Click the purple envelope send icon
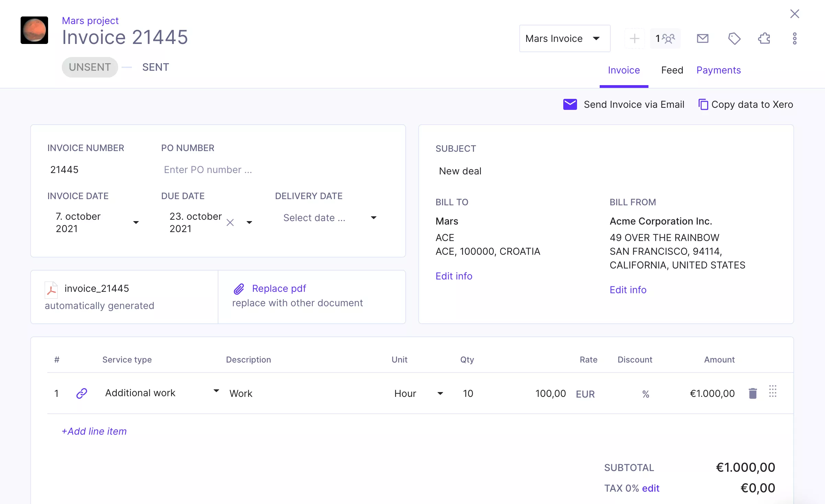 (570, 104)
